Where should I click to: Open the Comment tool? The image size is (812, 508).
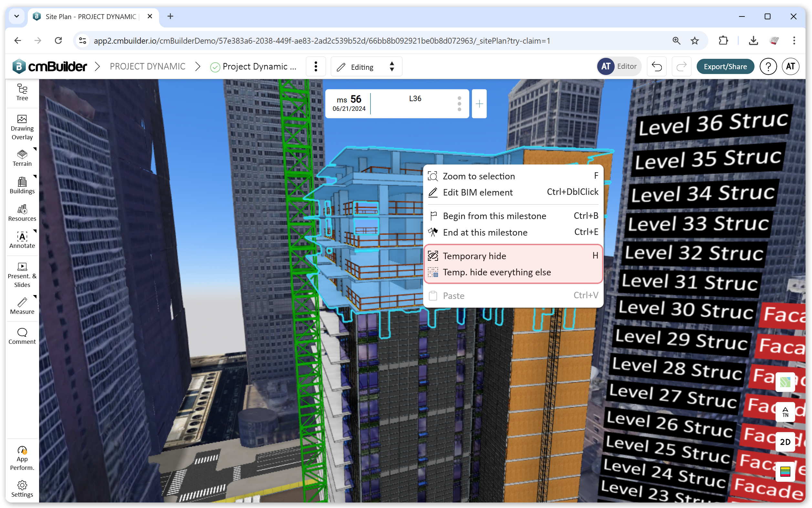coord(22,336)
